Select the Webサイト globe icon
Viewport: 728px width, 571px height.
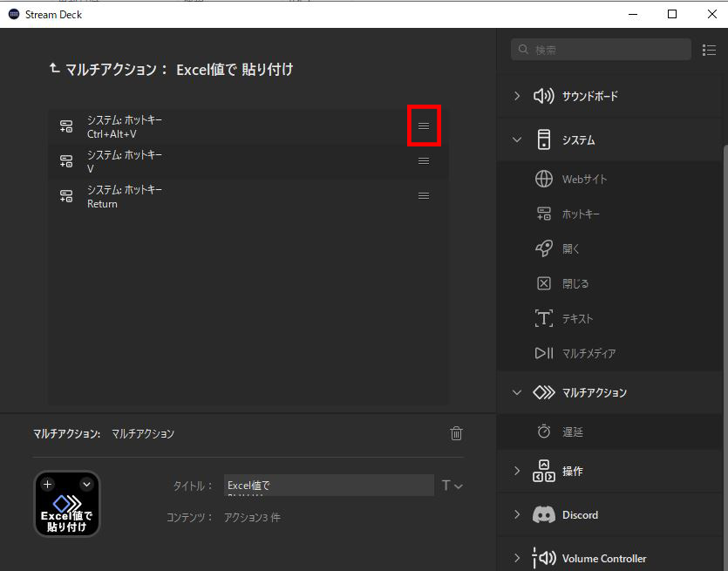point(544,179)
